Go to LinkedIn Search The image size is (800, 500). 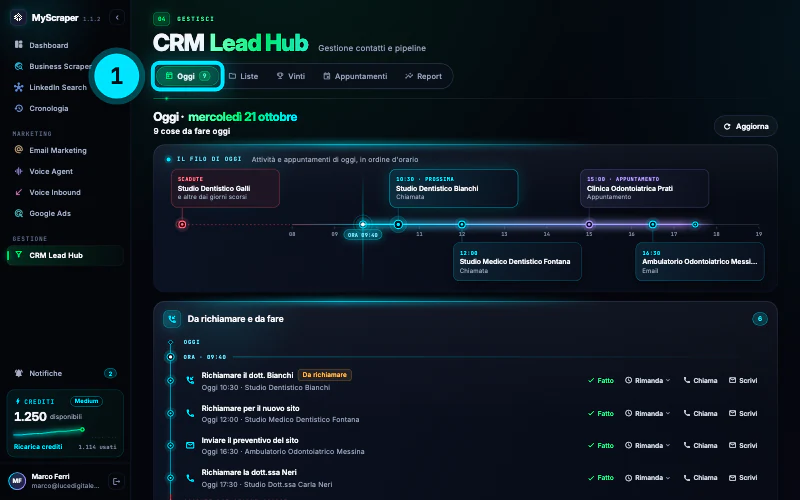(x=51, y=87)
